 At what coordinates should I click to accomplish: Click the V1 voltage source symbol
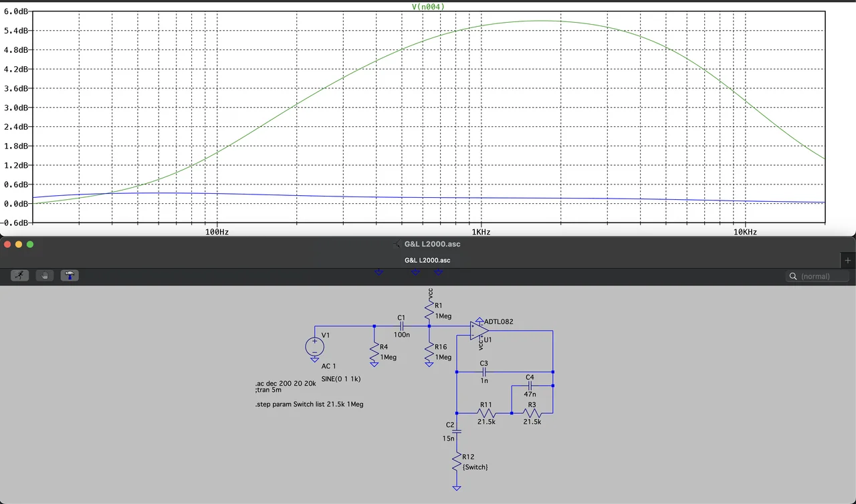click(x=314, y=346)
